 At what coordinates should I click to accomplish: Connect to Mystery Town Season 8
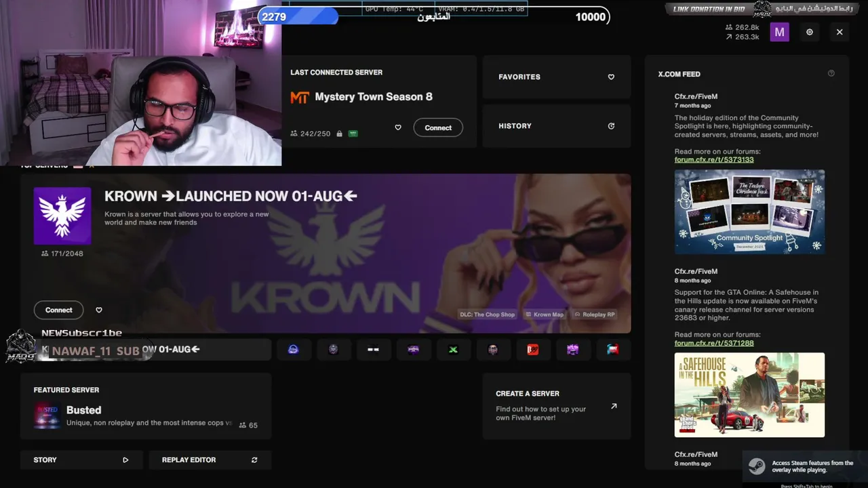(438, 127)
